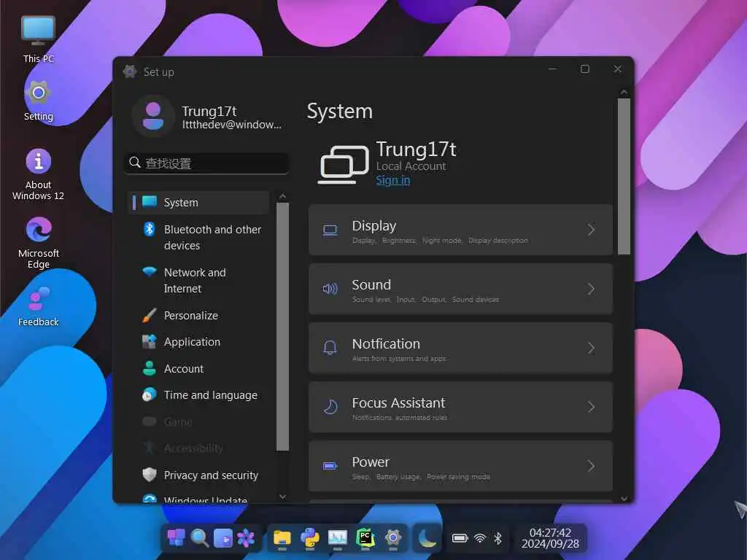Click the Privacy shield icon
This screenshot has width=747, height=560.
(x=149, y=474)
